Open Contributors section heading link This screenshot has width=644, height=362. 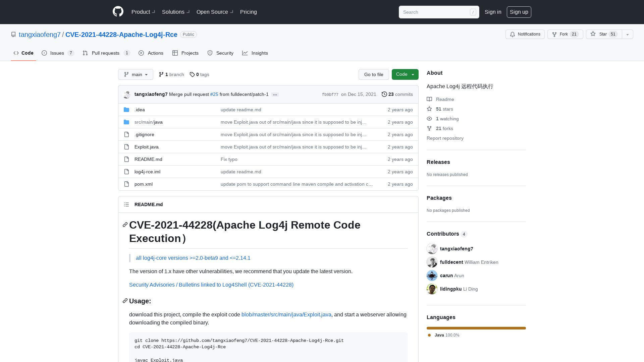pyautogui.click(x=447, y=234)
